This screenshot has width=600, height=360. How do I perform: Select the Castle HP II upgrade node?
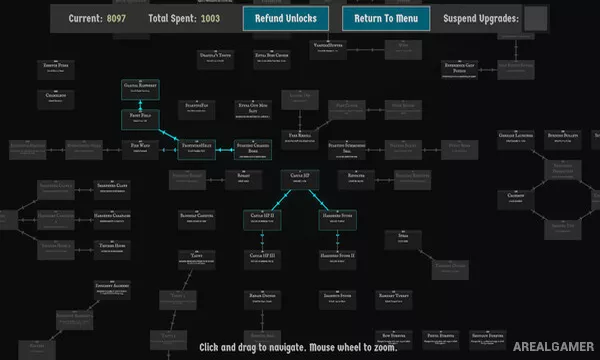(x=262, y=220)
